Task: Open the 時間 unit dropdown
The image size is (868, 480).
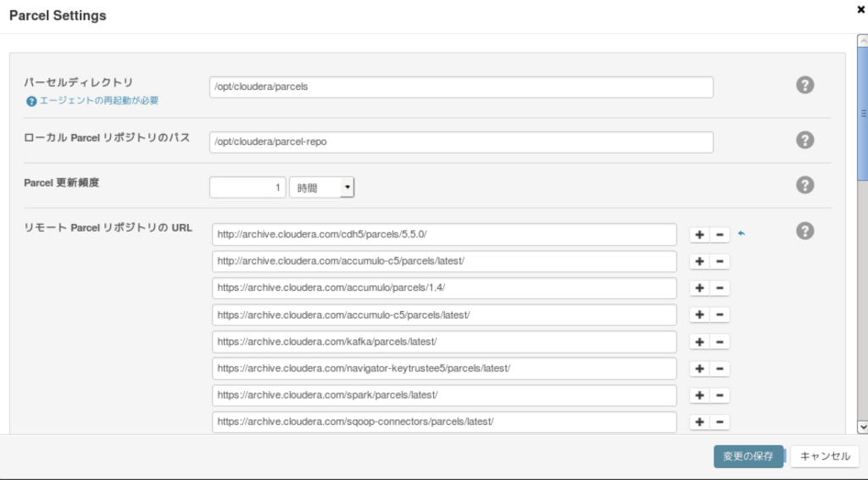Action: click(x=321, y=187)
